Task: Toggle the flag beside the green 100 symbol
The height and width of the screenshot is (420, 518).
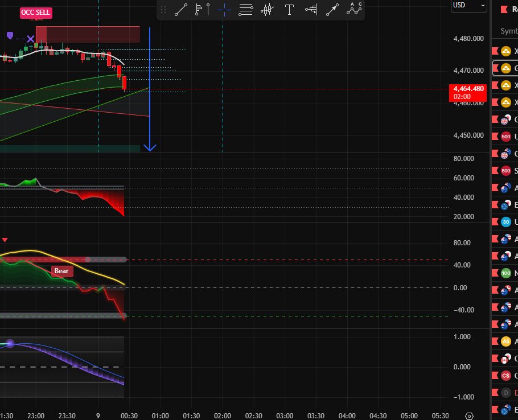Action: tap(495, 273)
